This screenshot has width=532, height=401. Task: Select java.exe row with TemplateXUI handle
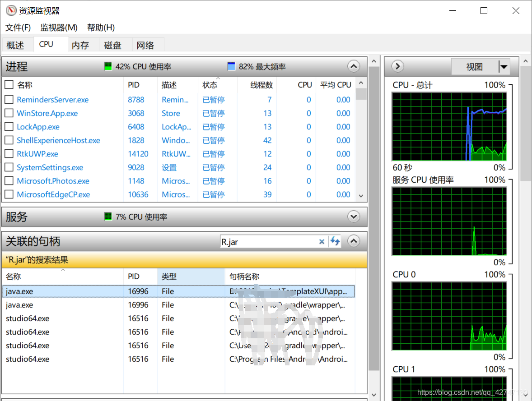click(178, 291)
